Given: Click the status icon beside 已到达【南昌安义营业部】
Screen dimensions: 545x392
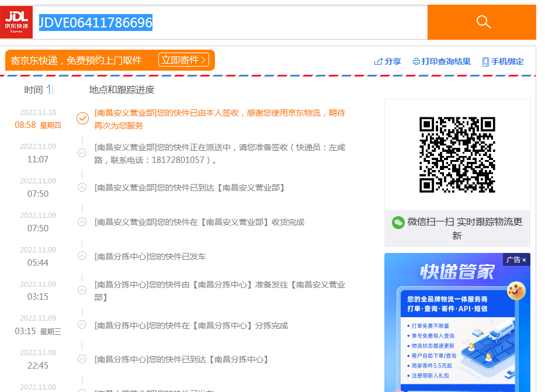Looking at the screenshot, I should pyautogui.click(x=82, y=188).
